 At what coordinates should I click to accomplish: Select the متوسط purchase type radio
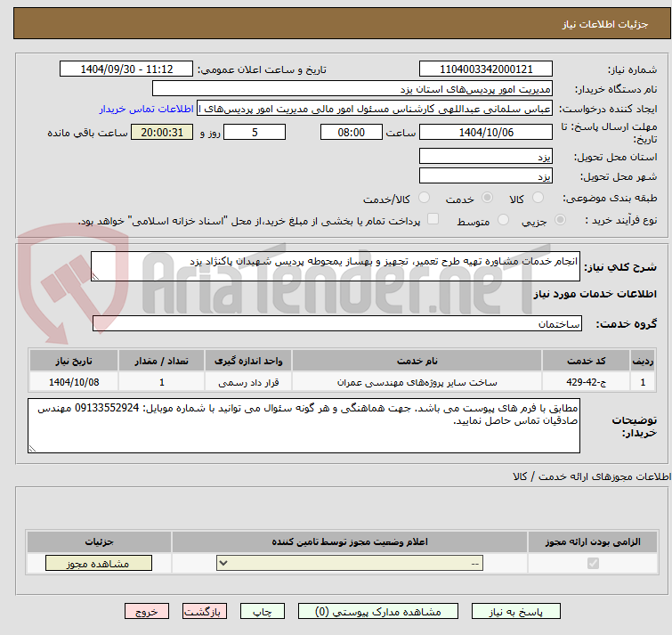[x=503, y=220]
